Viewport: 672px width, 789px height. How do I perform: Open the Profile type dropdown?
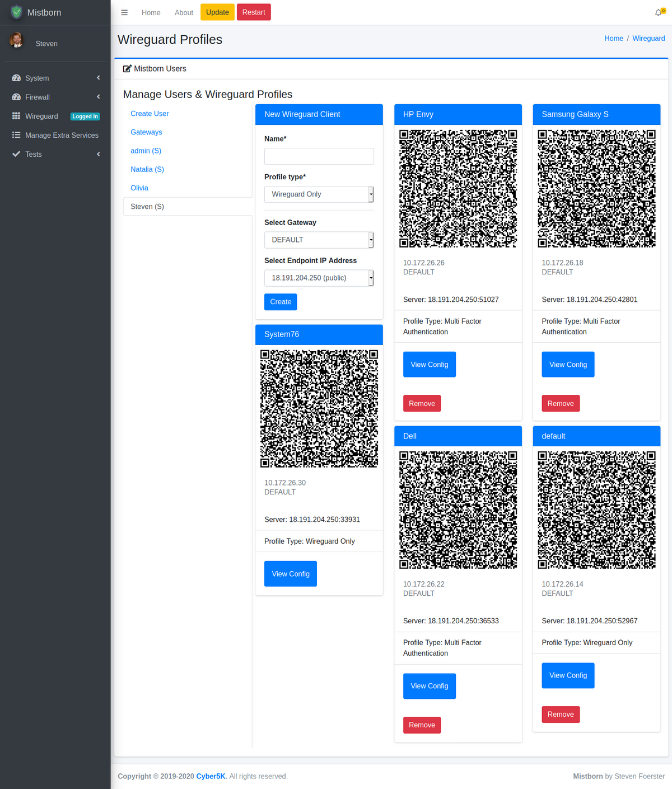pyautogui.click(x=319, y=194)
